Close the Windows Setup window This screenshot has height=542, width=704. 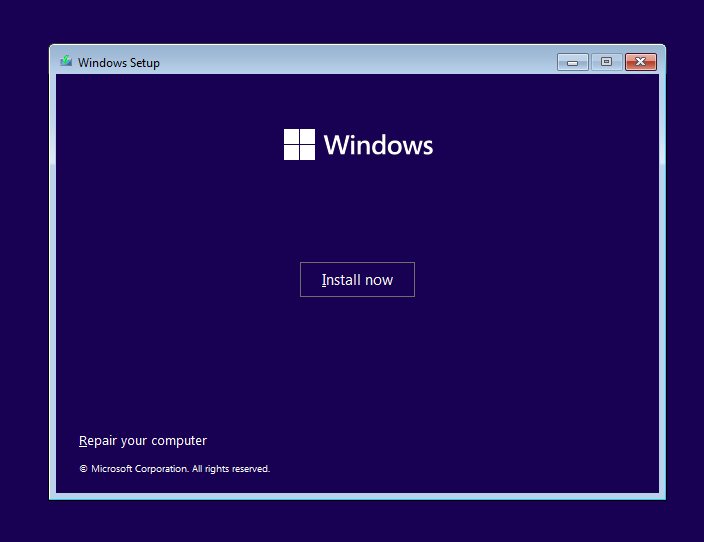pyautogui.click(x=641, y=62)
